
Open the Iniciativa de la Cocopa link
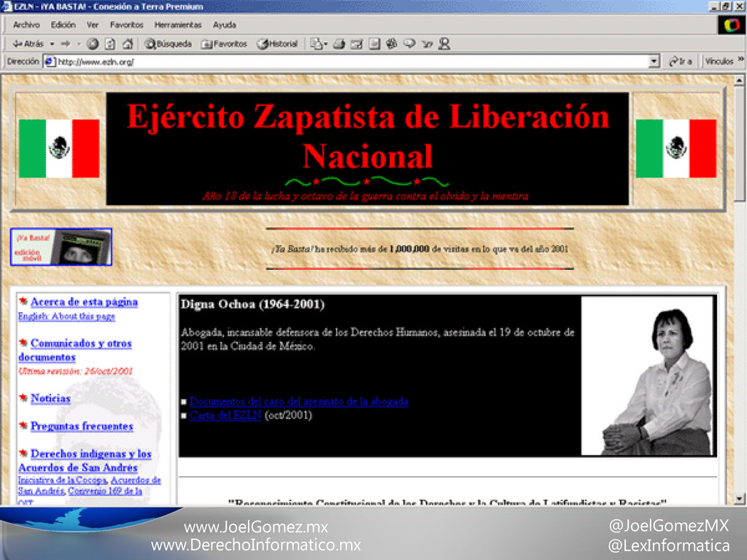(x=63, y=480)
